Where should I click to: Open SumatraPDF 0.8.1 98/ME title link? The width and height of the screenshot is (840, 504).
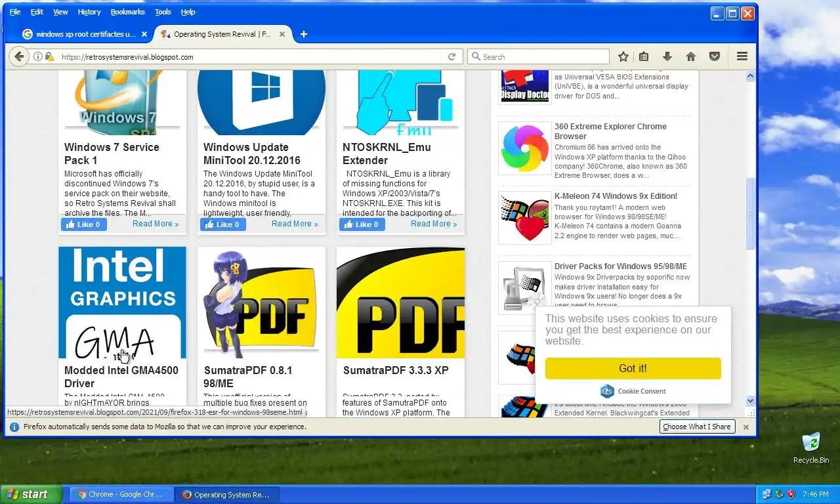(248, 377)
